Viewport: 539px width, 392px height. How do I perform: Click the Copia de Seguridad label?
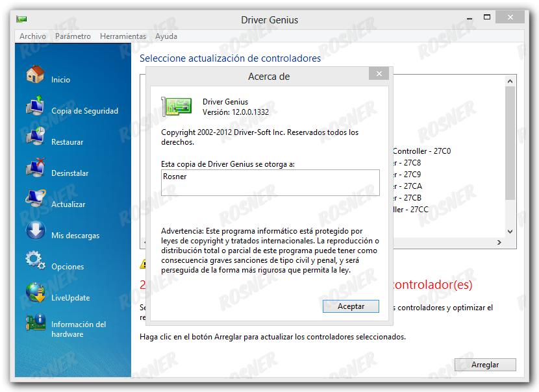[x=84, y=111]
